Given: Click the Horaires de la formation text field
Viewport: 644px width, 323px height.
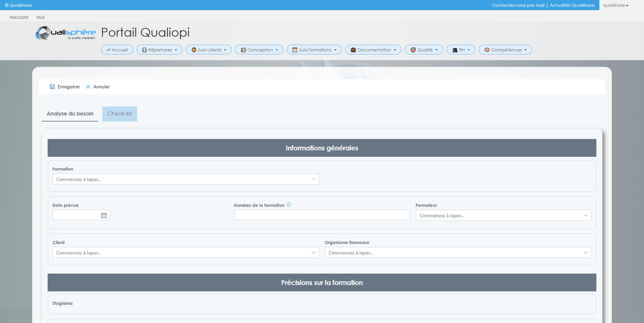Looking at the screenshot, I should (322, 215).
